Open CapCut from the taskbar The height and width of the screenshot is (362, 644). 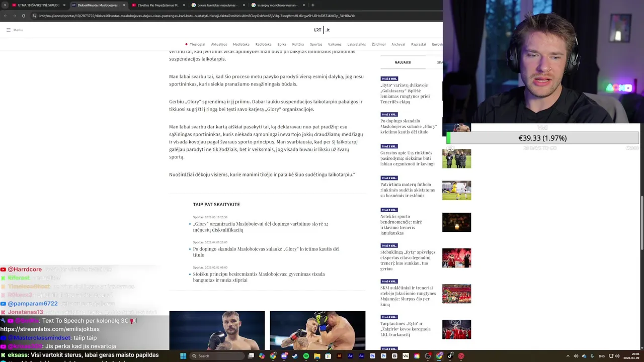tap(394, 356)
